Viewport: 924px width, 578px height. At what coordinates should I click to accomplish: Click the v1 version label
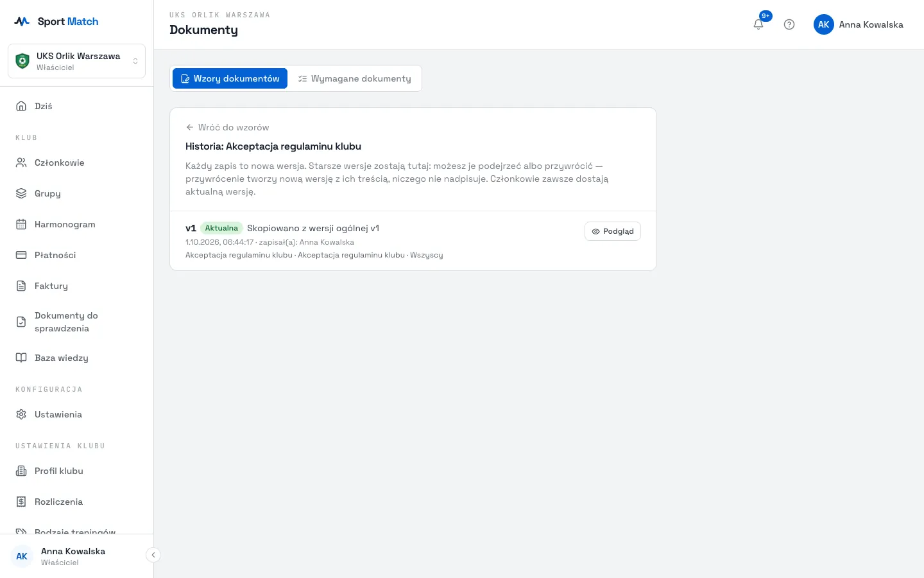[x=191, y=228]
